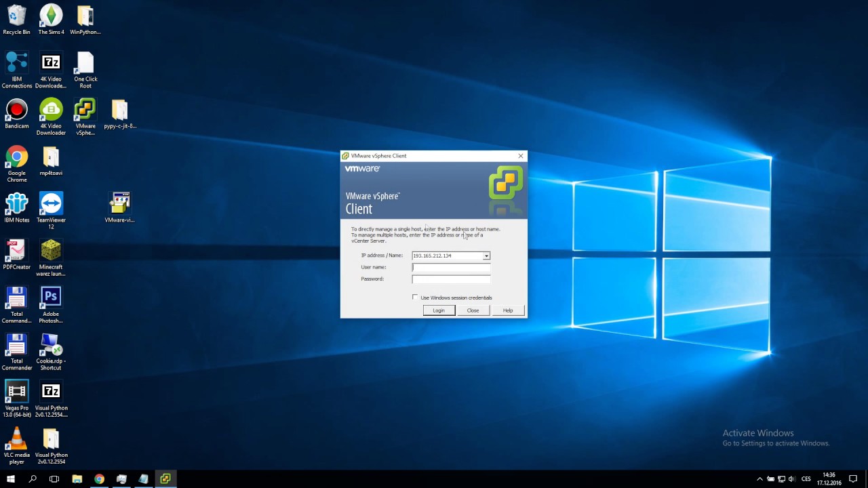Select the mp4toavi folder icon
Screen dimensions: 868x488
[51, 161]
